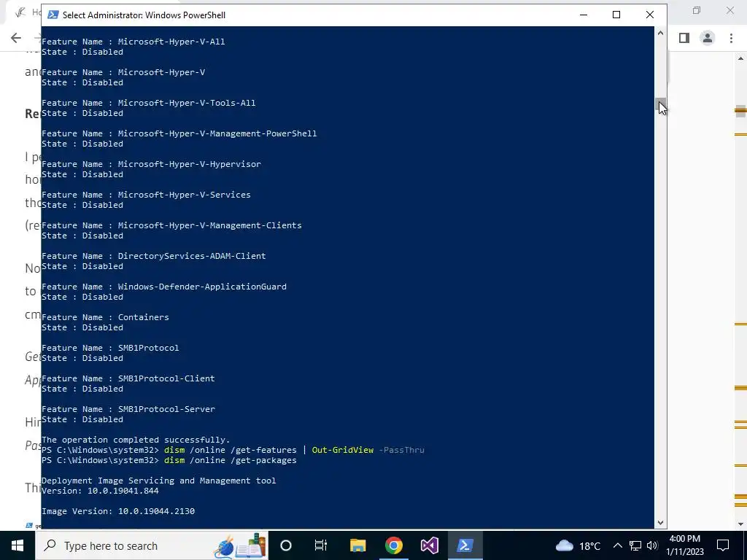Open Chrome three-dot menu
The width and height of the screenshot is (747, 560).
coord(731,38)
